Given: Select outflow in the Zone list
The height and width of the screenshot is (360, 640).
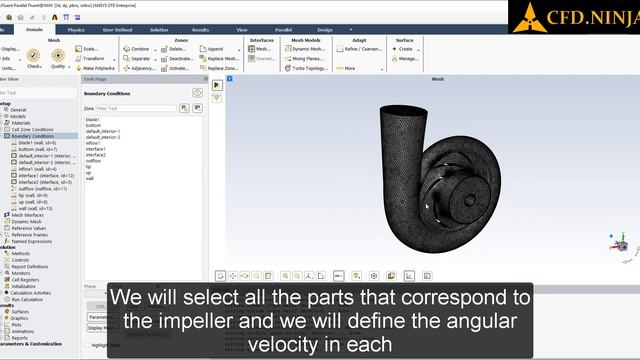Looking at the screenshot, I should (x=93, y=161).
